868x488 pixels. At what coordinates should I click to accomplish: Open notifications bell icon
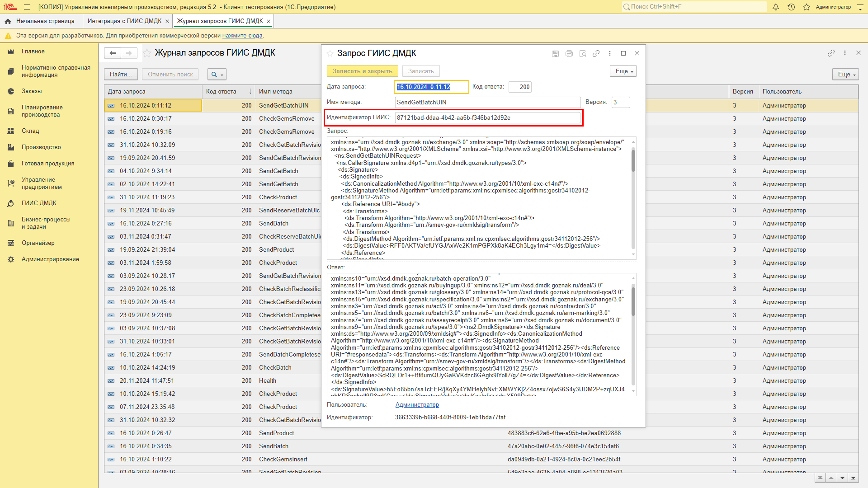[776, 7]
